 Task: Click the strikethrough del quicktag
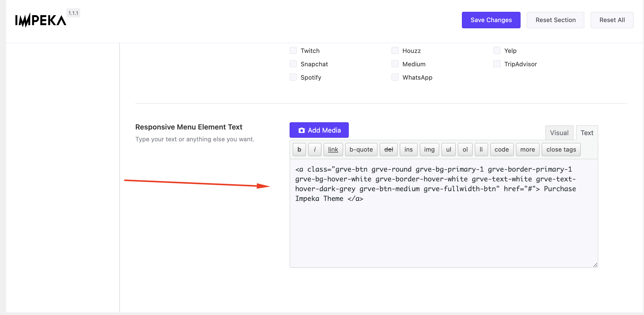point(388,150)
